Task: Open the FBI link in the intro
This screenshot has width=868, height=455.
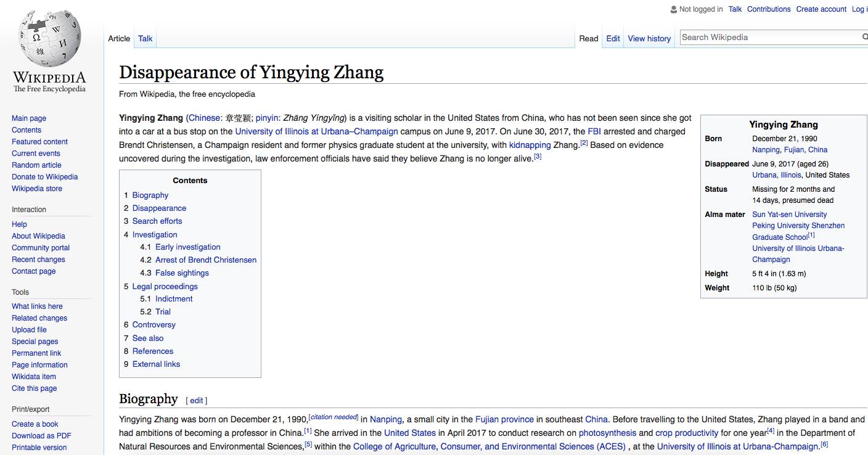Action: 594,131
